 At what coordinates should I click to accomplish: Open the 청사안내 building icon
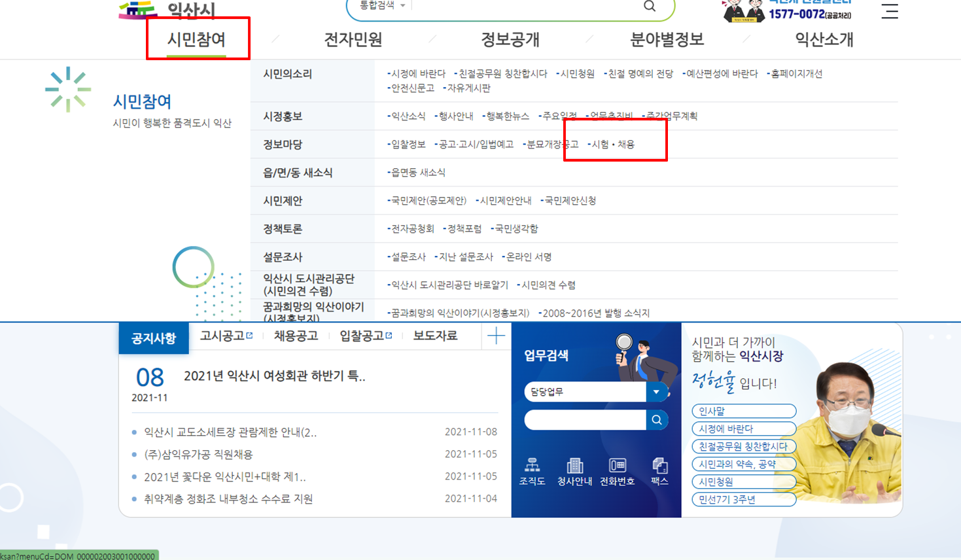pos(574,471)
